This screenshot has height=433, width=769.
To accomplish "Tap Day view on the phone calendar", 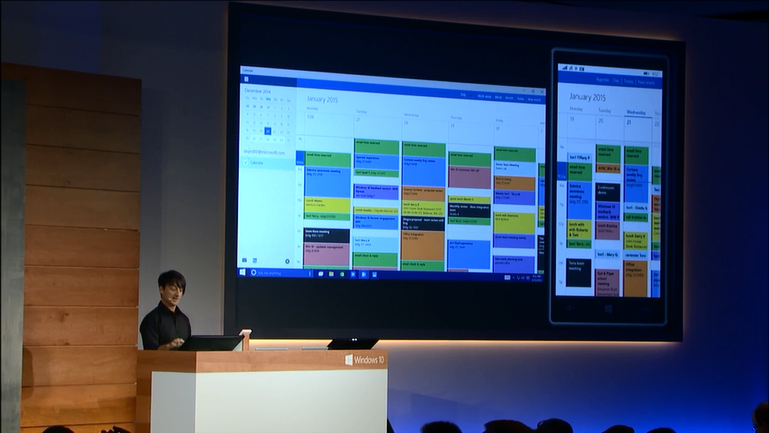I will 616,80.
